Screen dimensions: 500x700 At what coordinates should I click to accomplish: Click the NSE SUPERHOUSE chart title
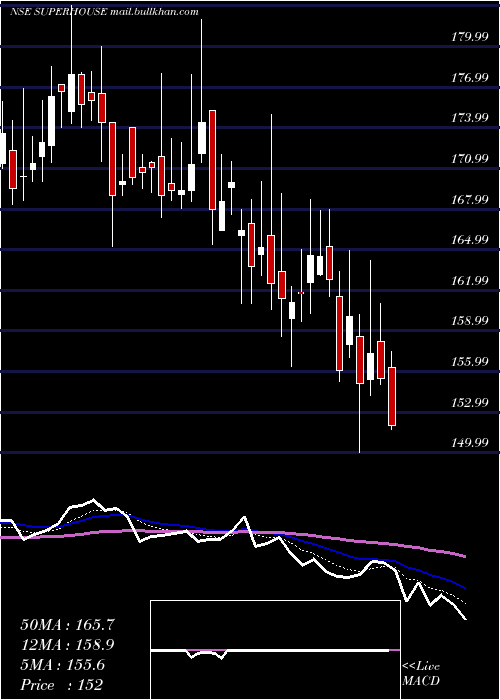click(104, 12)
